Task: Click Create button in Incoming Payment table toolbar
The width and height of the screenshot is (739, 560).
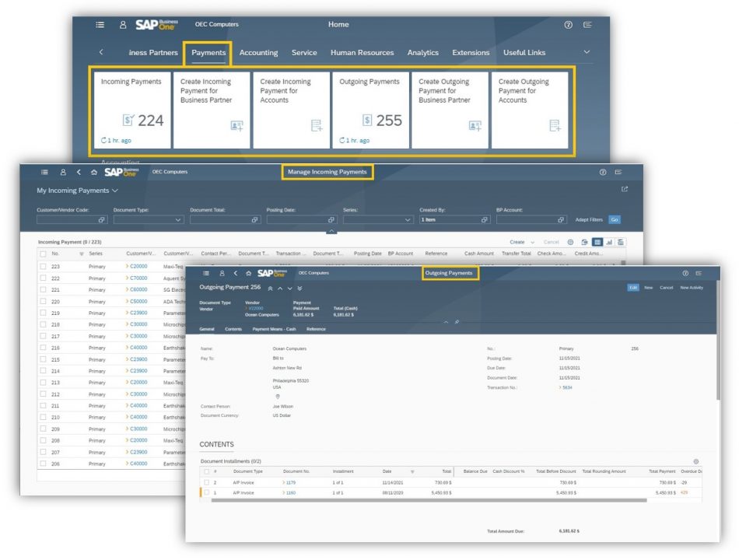Action: 517,242
